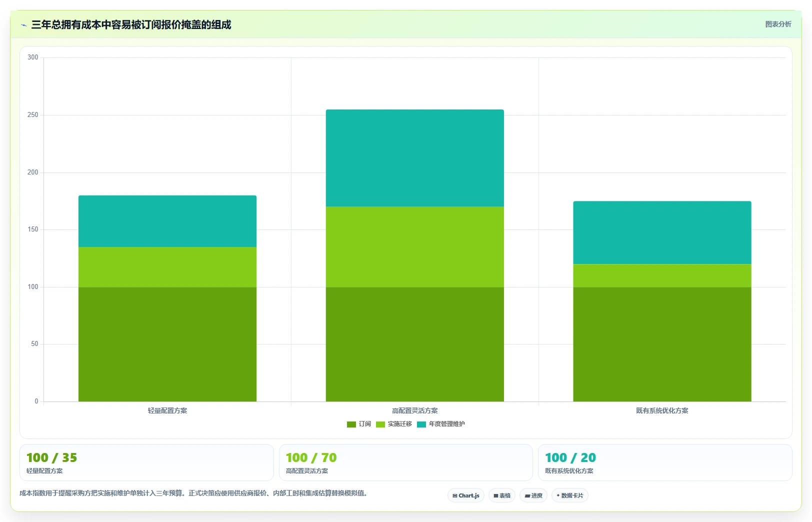Click the 订阅 segment of 轻量配置方案 bar
Image resolution: width=812 pixels, height=522 pixels.
167,344
